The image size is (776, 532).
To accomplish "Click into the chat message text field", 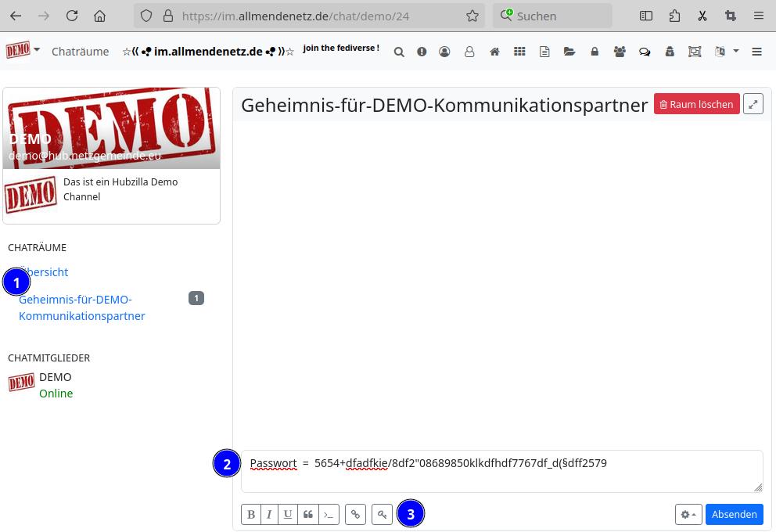I will point(501,471).
